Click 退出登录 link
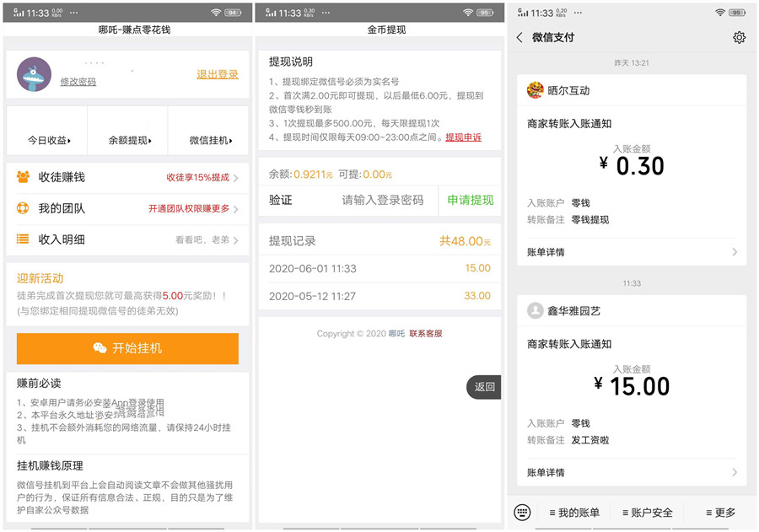Screen dimensions: 759x532 [218, 74]
